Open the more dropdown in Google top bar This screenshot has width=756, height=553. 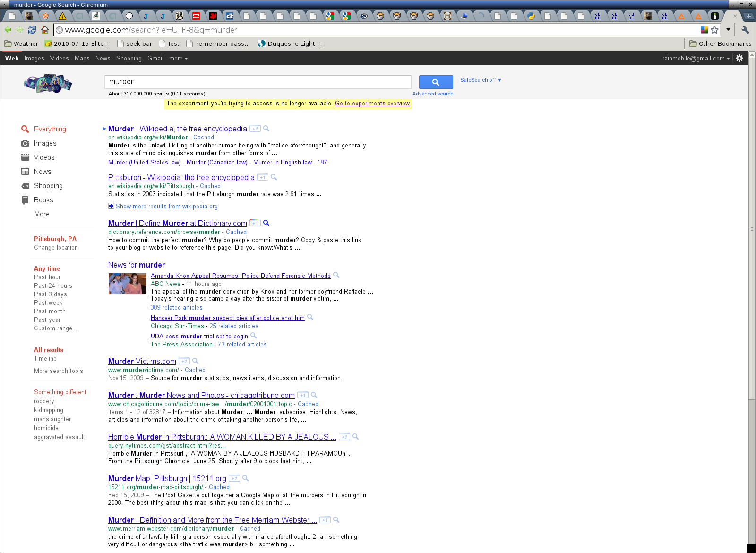(x=178, y=59)
